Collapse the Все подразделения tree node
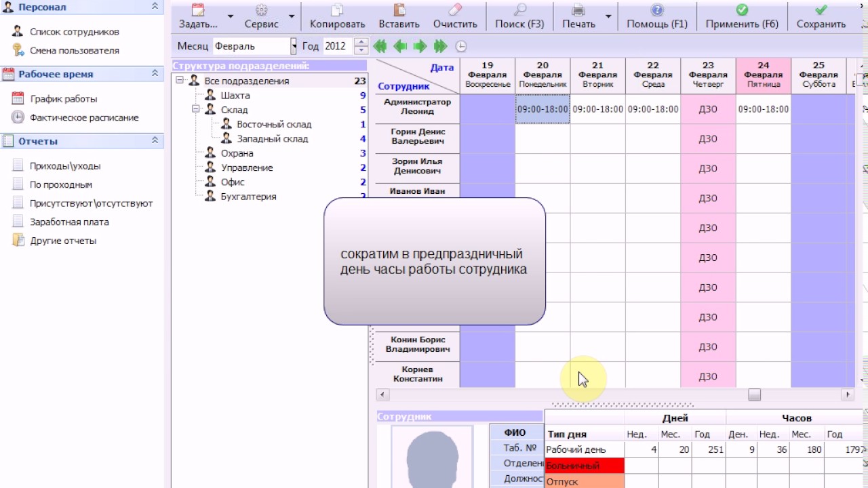The height and width of the screenshot is (488, 868). pos(179,81)
